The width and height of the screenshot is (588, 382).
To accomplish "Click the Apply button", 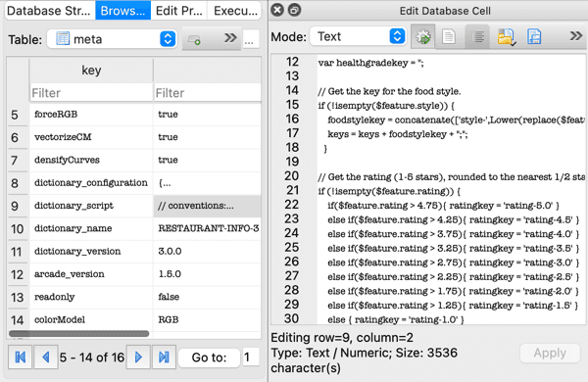I will click(x=550, y=354).
